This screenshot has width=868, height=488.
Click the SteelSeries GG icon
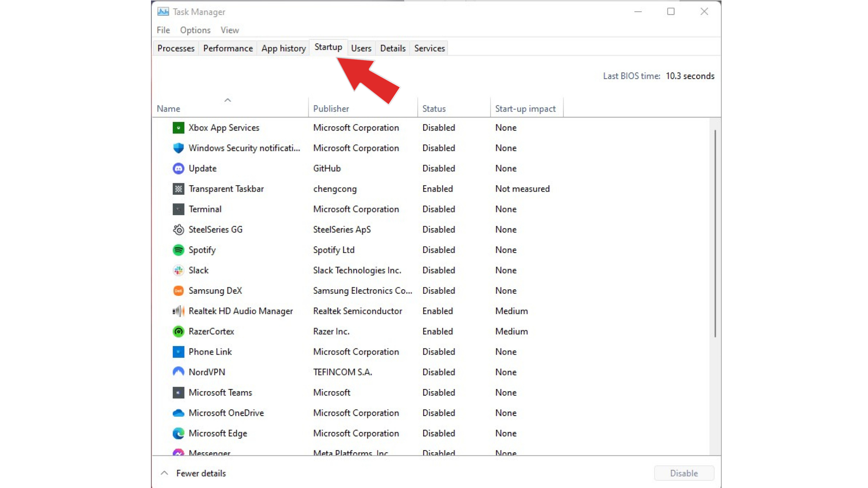click(179, 230)
